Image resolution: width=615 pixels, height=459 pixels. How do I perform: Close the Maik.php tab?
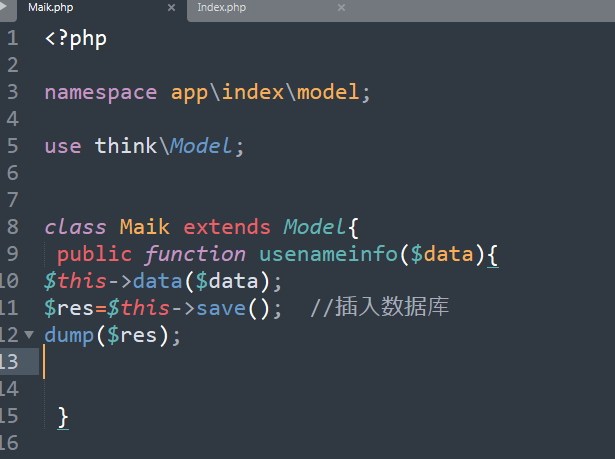pos(171,7)
